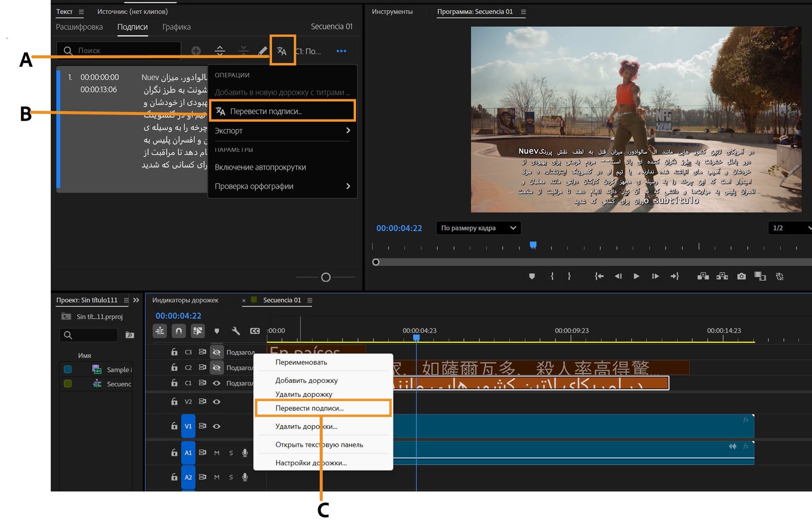Solo audio track A2
Image resolution: width=812 pixels, height=524 pixels.
point(231,477)
